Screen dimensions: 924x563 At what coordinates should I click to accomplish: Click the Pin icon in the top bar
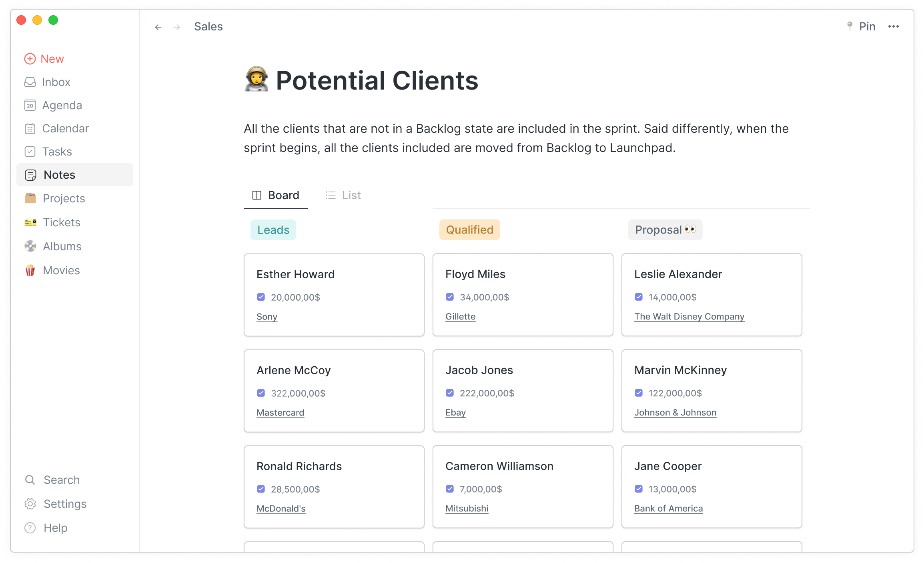point(850,26)
